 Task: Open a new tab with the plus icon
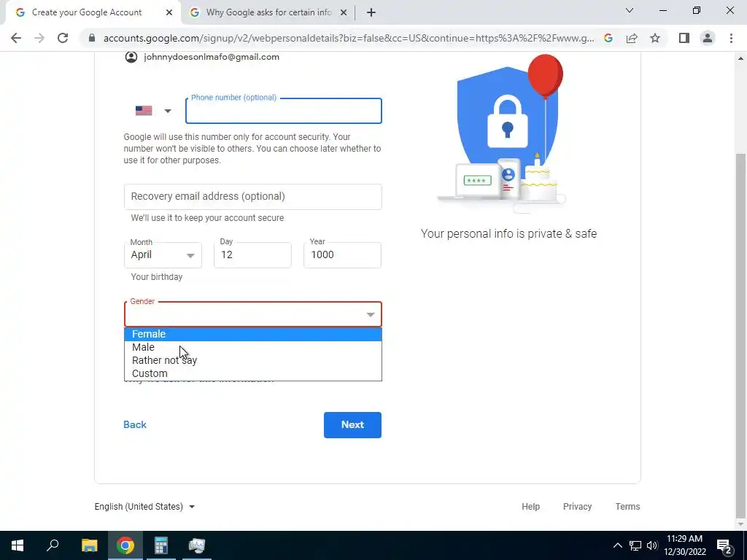point(371,12)
